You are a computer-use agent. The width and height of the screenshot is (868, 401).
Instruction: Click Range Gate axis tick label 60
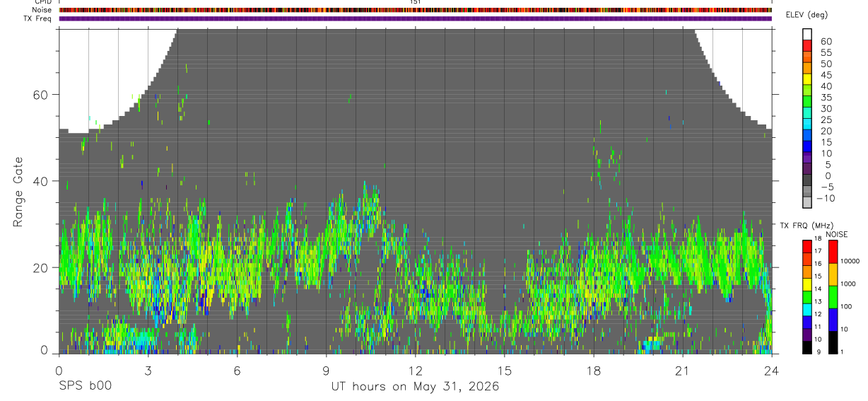[x=42, y=95]
